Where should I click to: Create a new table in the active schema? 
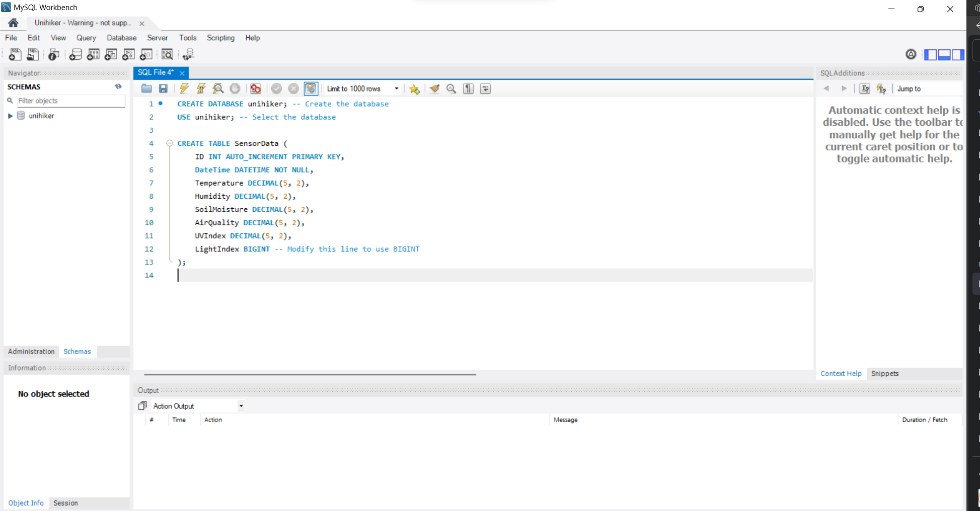pos(93,54)
